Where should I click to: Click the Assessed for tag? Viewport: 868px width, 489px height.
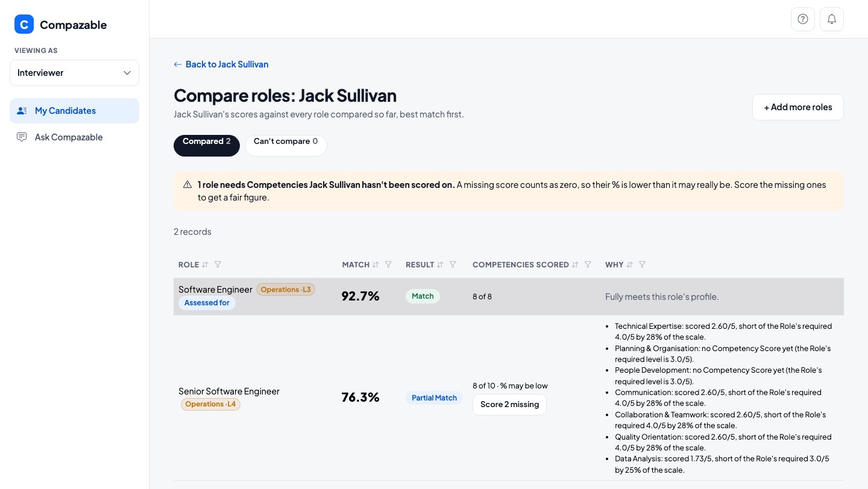[x=207, y=303]
